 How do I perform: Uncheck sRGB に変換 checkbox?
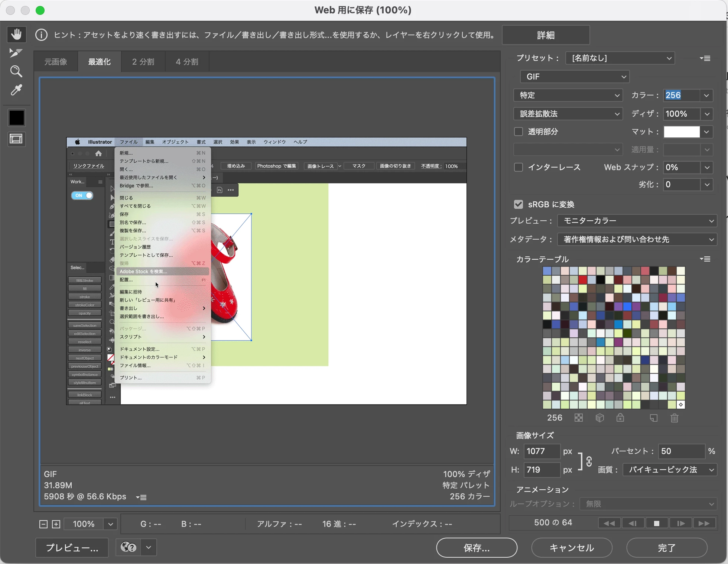click(519, 204)
